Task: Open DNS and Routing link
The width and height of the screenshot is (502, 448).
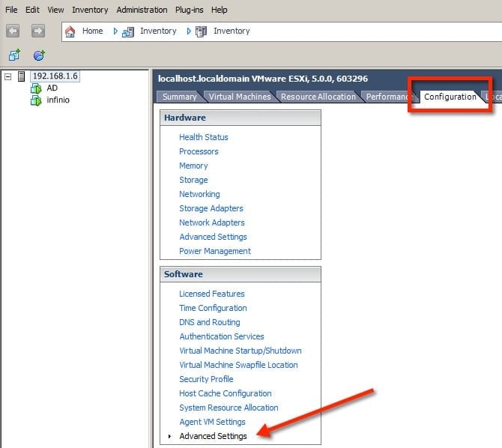Action: (x=210, y=322)
